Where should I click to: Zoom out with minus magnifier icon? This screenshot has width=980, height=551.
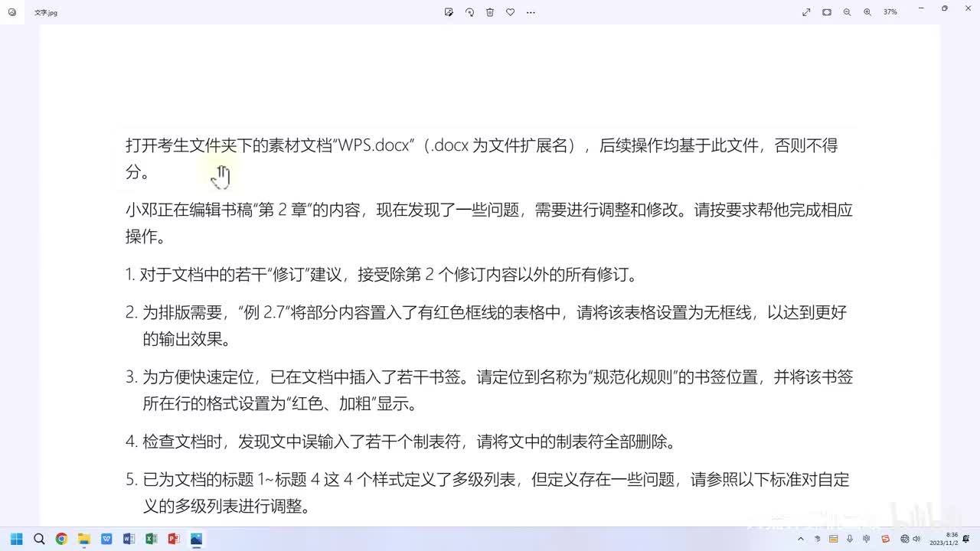coord(847,12)
